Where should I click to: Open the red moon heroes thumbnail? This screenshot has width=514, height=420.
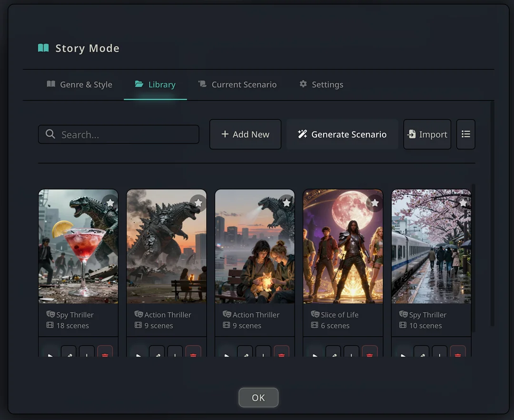click(343, 247)
